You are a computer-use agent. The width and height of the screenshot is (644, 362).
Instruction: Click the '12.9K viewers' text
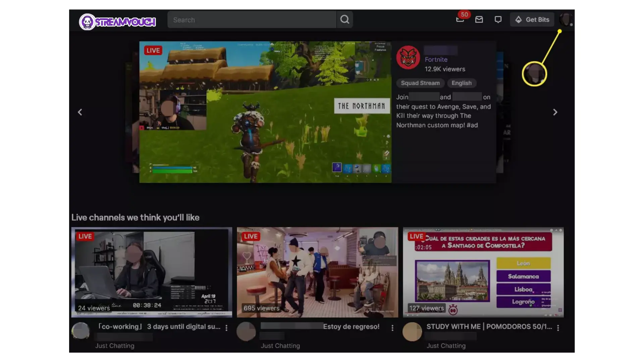(x=445, y=69)
